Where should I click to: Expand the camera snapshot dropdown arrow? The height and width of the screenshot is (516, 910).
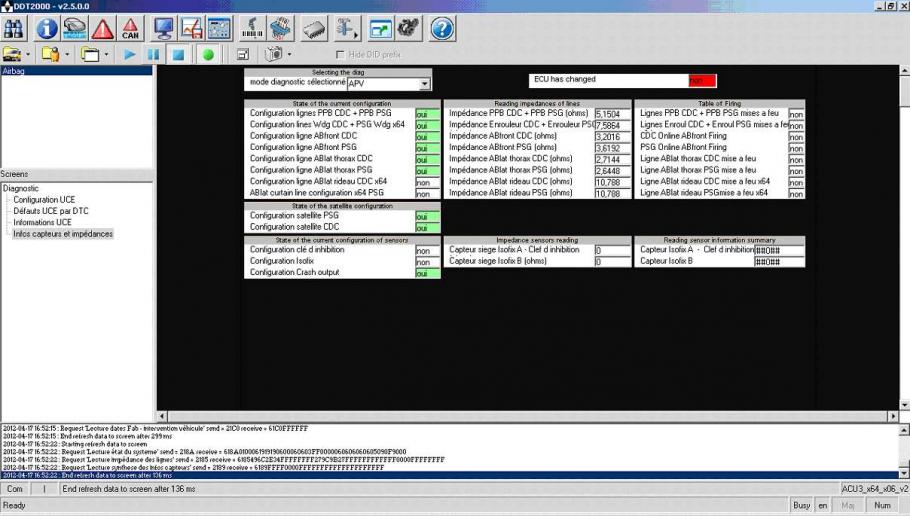point(288,54)
